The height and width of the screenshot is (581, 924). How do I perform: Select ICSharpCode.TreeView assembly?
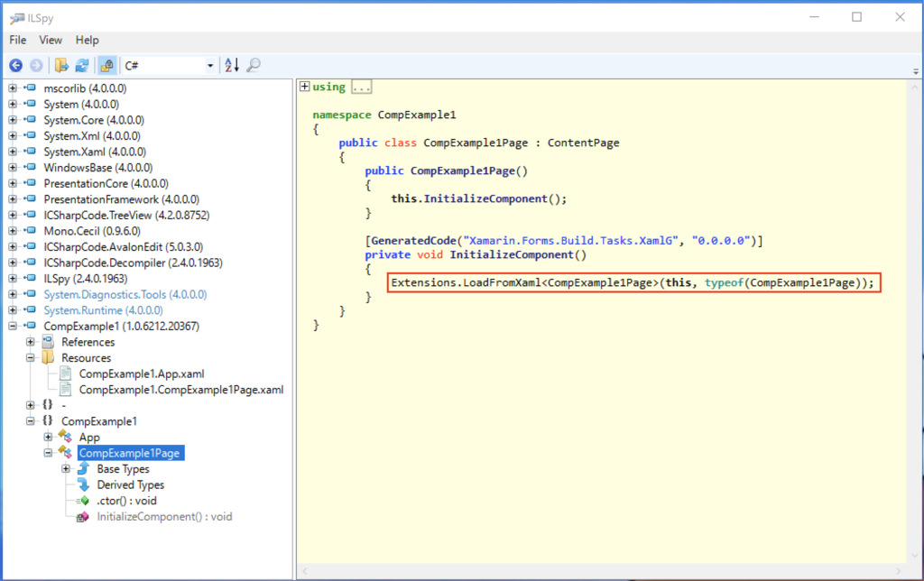click(126, 216)
